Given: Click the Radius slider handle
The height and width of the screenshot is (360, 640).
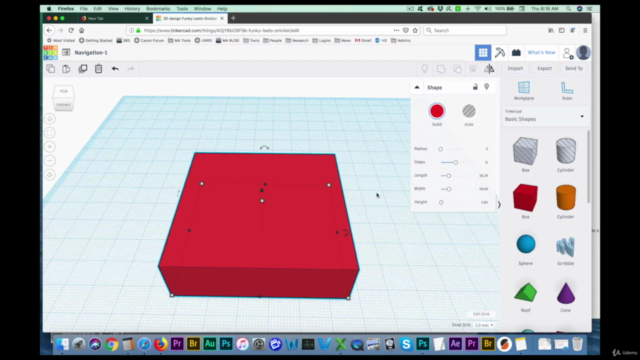Looking at the screenshot, I should coord(440,149).
